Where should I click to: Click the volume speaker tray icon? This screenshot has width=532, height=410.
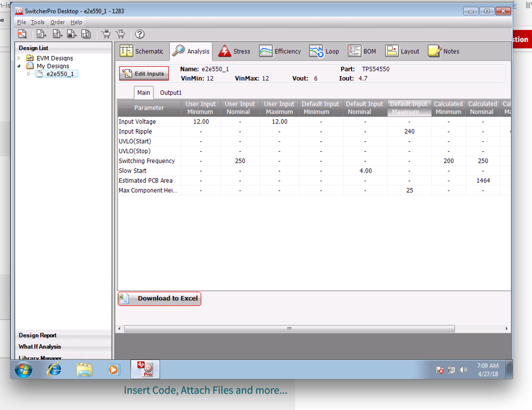463,370
